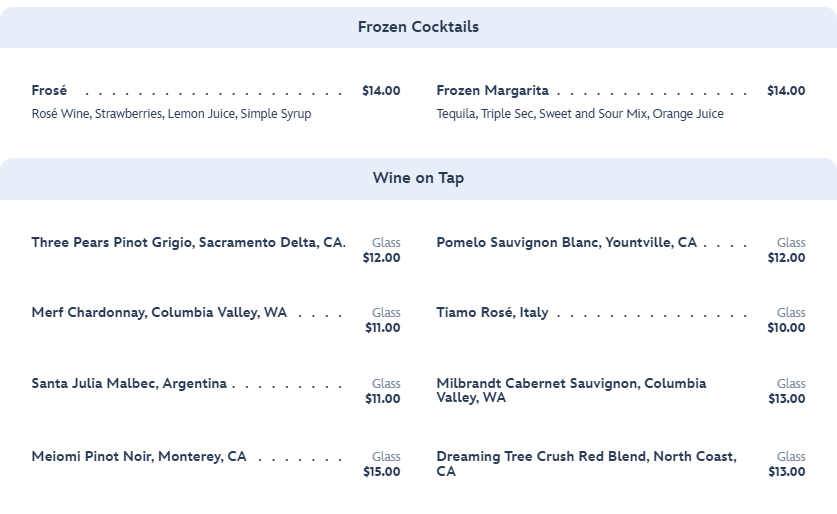Click the Frosé $14.00 price
837x514 pixels.
tap(381, 91)
